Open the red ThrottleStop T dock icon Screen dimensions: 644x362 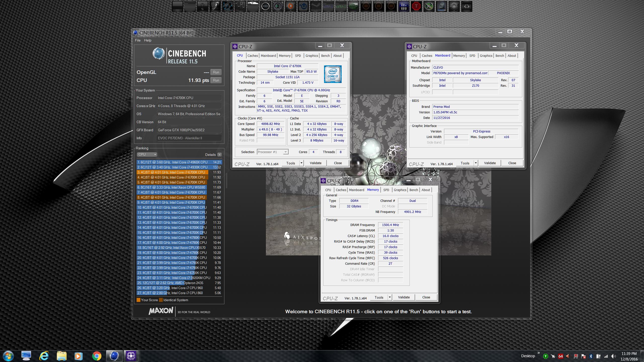point(416,6)
